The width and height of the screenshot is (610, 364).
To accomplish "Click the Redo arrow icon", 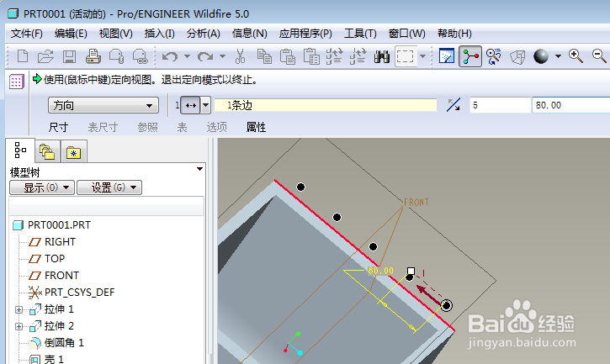I will tap(205, 57).
